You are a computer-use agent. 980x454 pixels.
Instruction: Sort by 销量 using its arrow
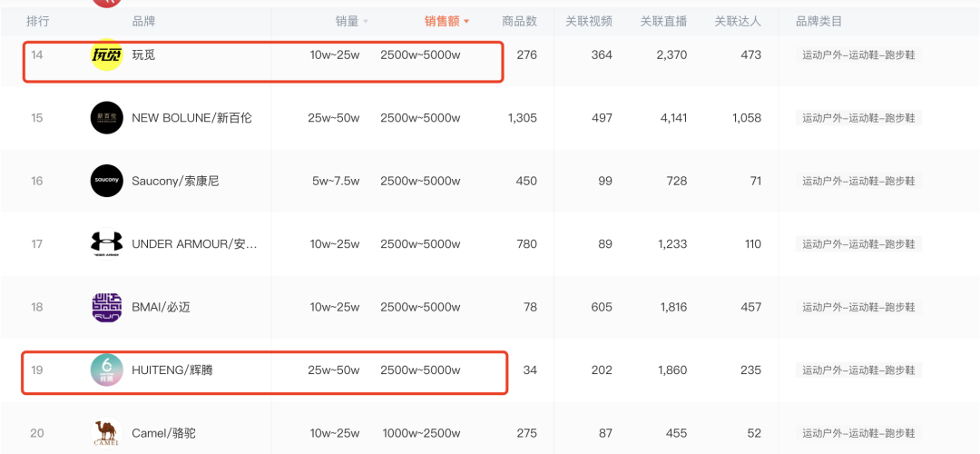click(x=366, y=21)
